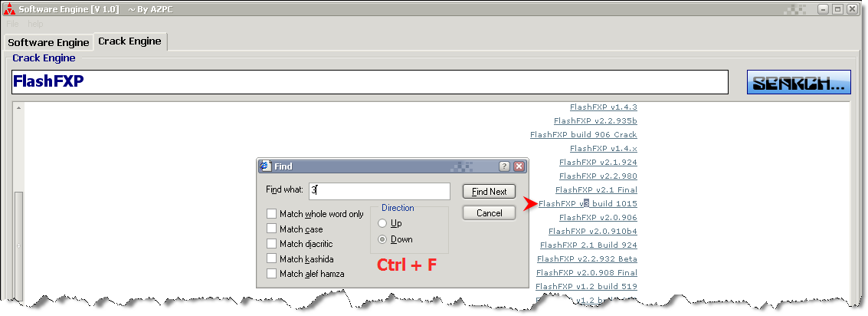This screenshot has width=868, height=316.
Task: Open the help menu
Action: (35, 24)
